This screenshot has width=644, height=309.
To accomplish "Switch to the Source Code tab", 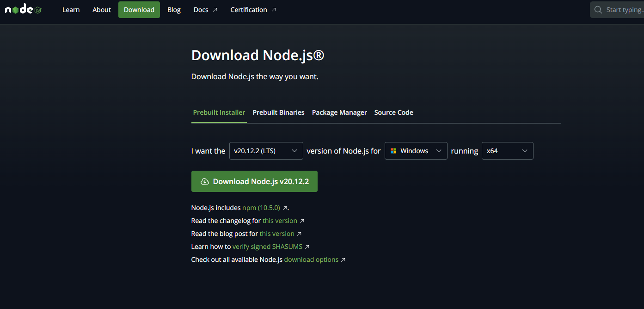I will 394,112.
